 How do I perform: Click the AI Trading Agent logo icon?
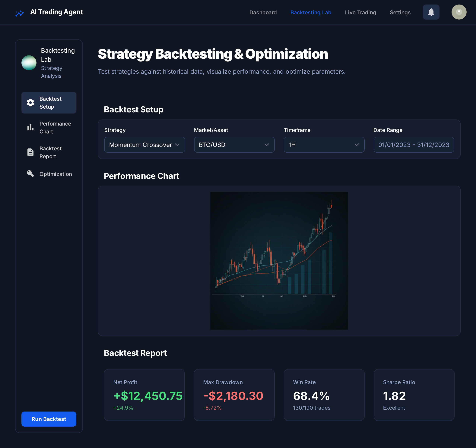pos(19,12)
